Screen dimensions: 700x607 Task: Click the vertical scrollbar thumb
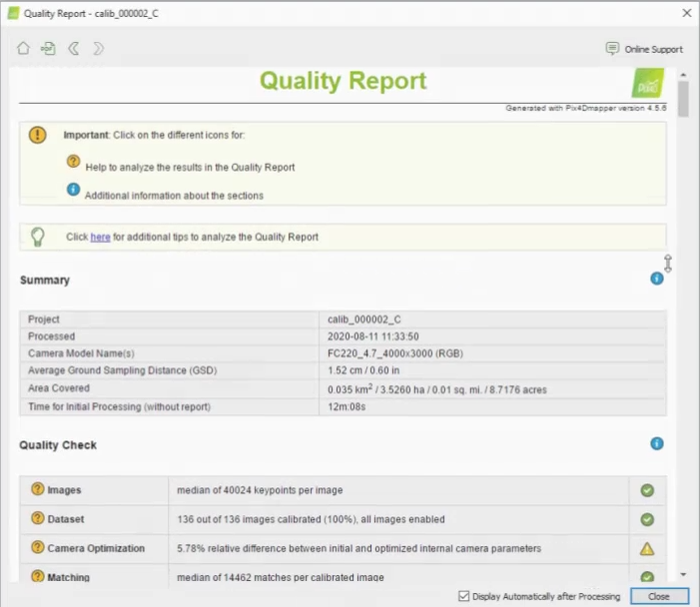pos(683,99)
